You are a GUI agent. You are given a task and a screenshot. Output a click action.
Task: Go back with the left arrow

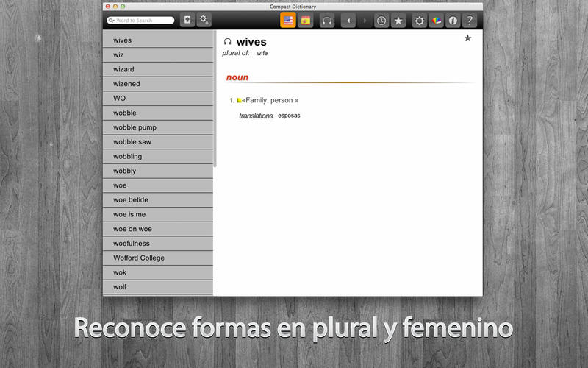348,21
